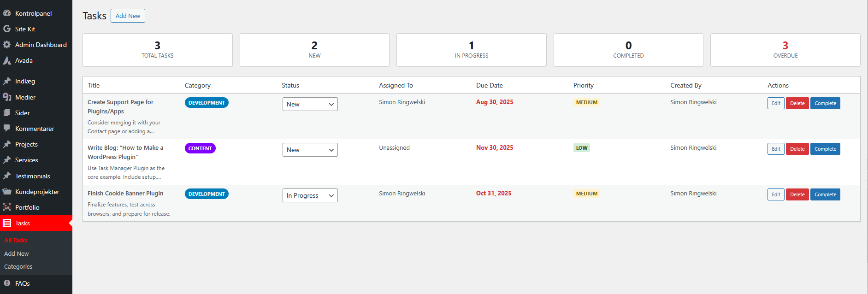Click DEVELOPMENT badge on Cookie Banner row
The image size is (868, 294).
click(207, 194)
